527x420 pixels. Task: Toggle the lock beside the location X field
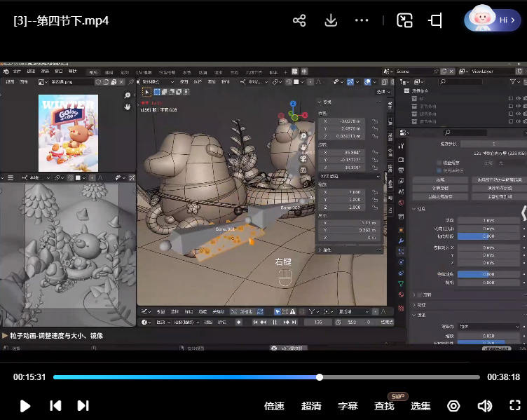(x=376, y=121)
